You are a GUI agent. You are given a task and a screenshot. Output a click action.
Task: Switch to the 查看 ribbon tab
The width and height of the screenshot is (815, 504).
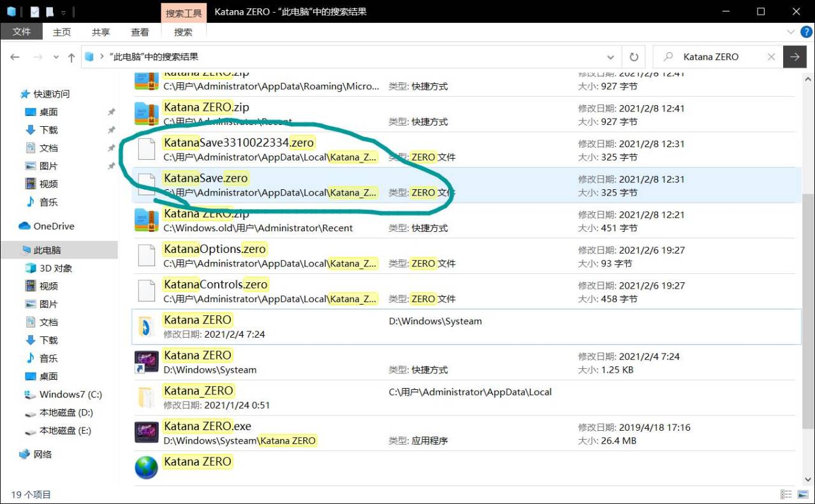click(x=140, y=32)
